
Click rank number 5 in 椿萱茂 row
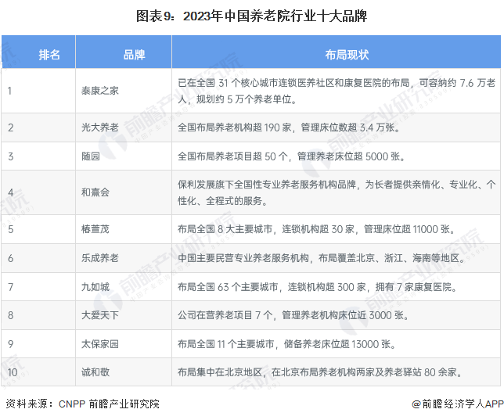(x=11, y=229)
